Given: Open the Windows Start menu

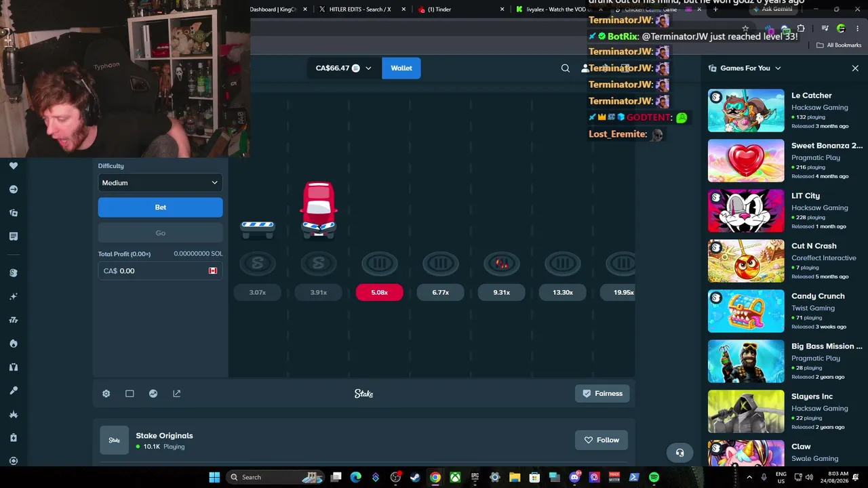Looking at the screenshot, I should click(214, 477).
